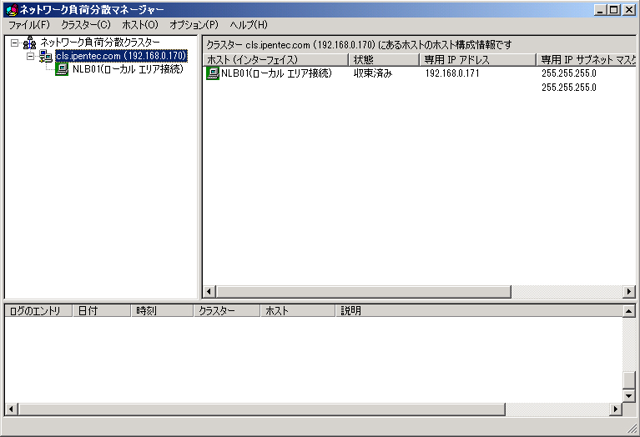The width and height of the screenshot is (640, 437).
Task: Open the オプション(P) menu
Action: point(194,25)
